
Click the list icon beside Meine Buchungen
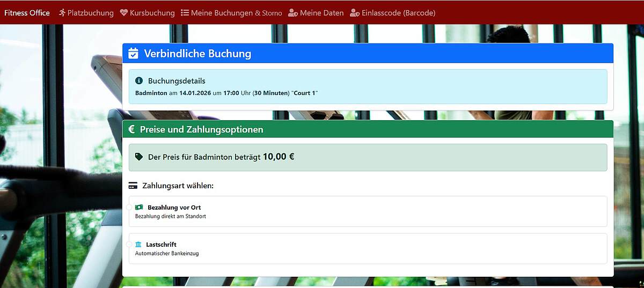[x=185, y=13]
